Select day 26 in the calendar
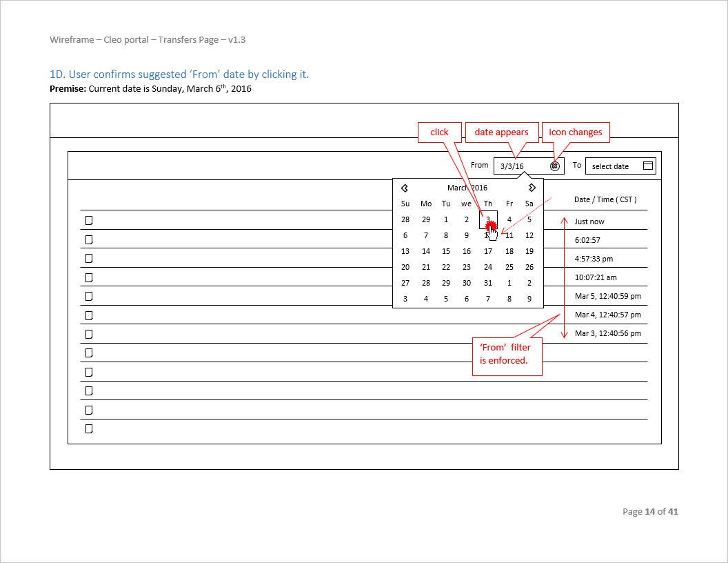Viewport: 728px width, 563px height. [529, 267]
